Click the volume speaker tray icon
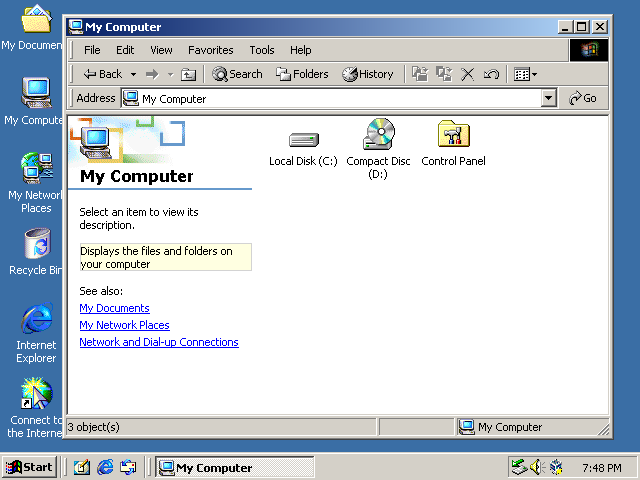The width and height of the screenshot is (640, 480). tap(537, 467)
